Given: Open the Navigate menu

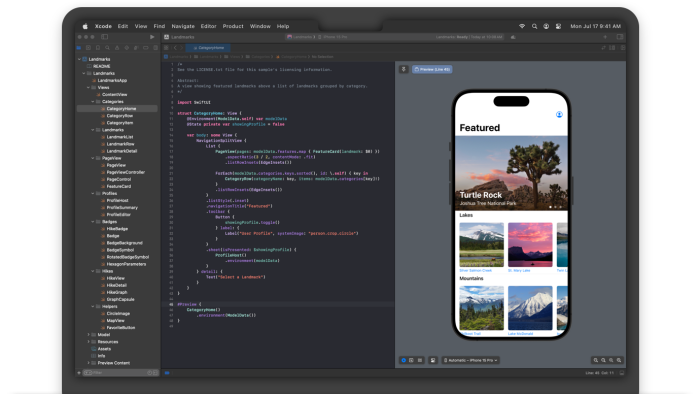Looking at the screenshot, I should tap(183, 26).
